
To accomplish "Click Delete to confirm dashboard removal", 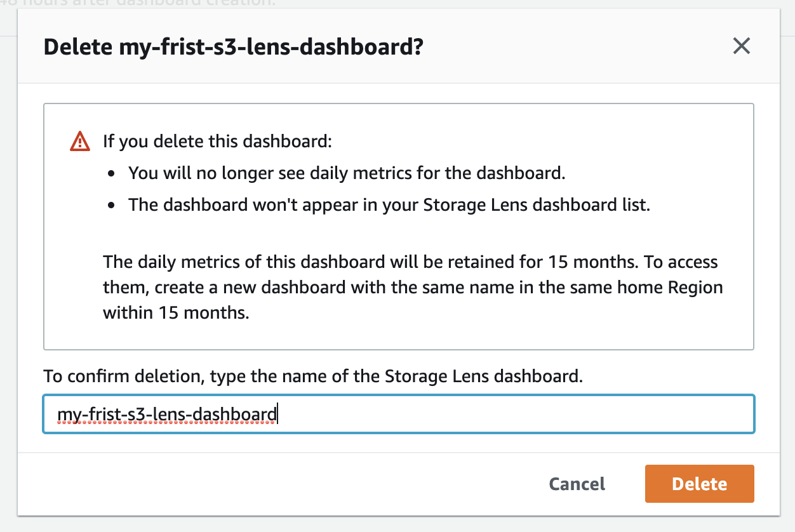I will pyautogui.click(x=698, y=484).
